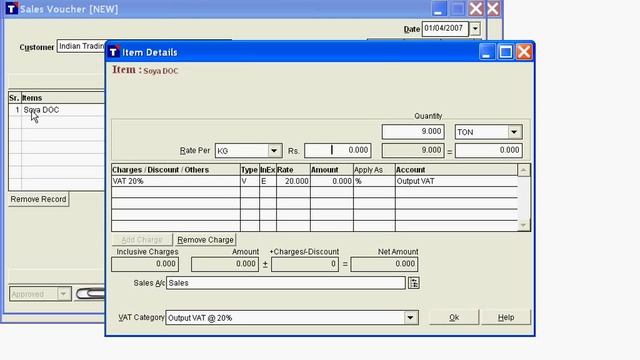Click the Item Details window logo icon
The image size is (640, 360).
(x=114, y=51)
